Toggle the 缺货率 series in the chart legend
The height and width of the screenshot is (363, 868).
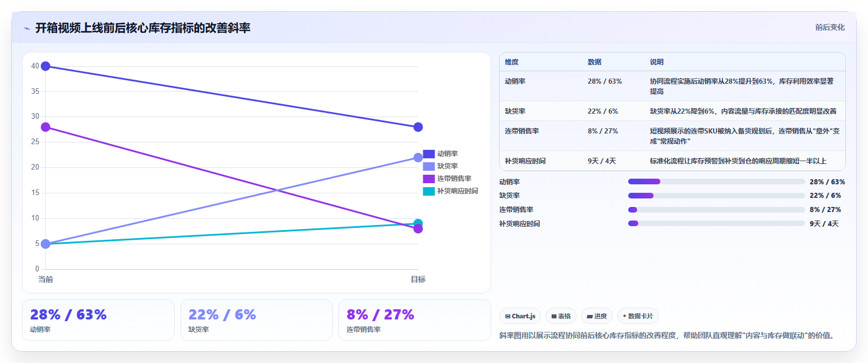pyautogui.click(x=441, y=166)
